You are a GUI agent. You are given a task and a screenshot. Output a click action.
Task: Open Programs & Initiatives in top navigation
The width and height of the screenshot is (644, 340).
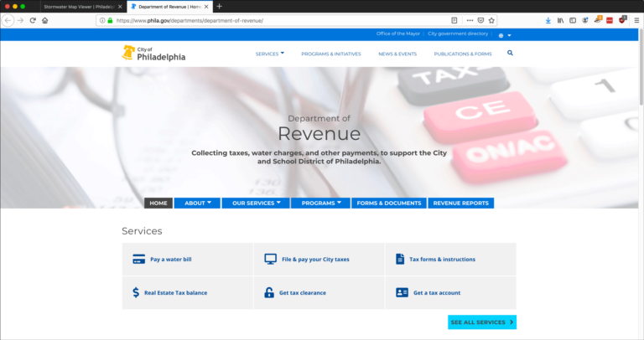coord(331,54)
